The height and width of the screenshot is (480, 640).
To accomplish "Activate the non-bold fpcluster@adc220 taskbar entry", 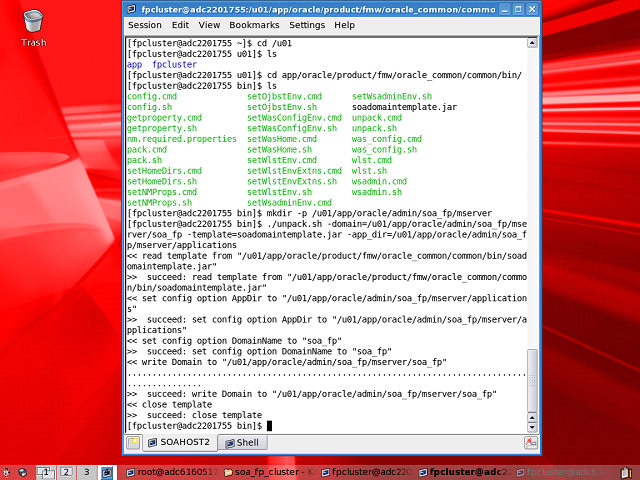I will click(x=367, y=473).
